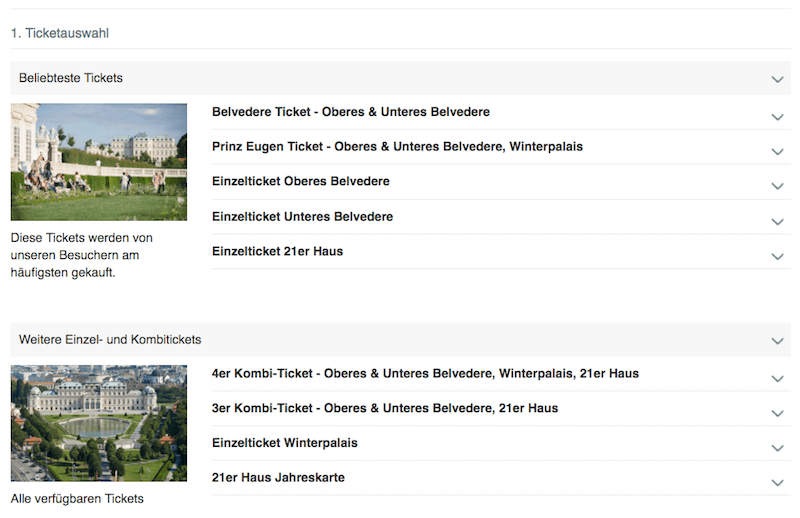Expand chevron beside Belvedere Ticket row
This screenshot has height=518, width=800.
coord(777,117)
